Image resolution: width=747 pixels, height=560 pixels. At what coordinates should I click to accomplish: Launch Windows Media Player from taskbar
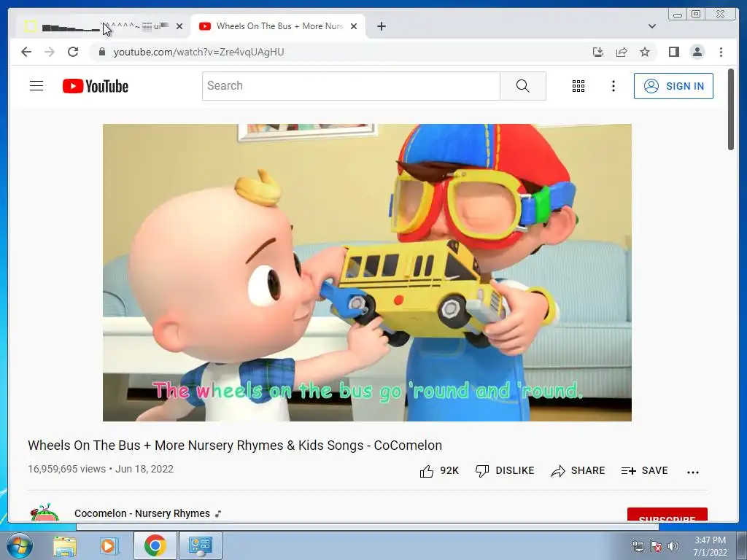(109, 545)
